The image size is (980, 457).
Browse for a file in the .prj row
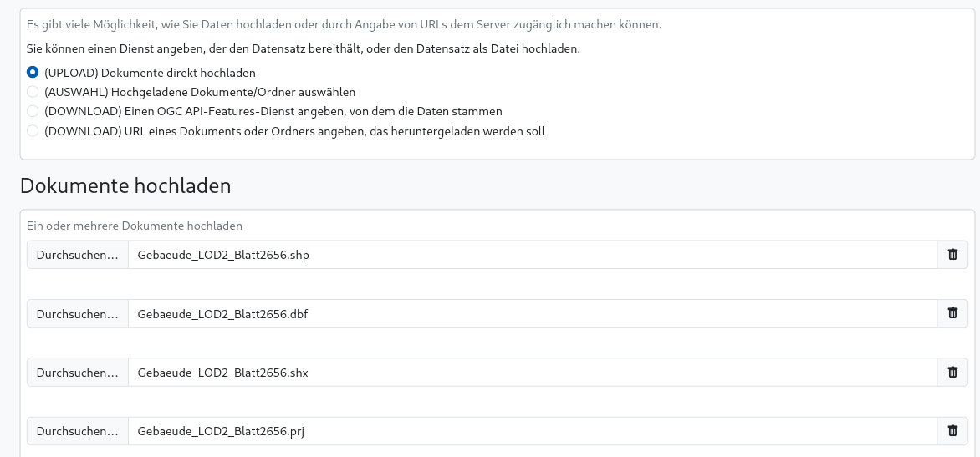[78, 431]
